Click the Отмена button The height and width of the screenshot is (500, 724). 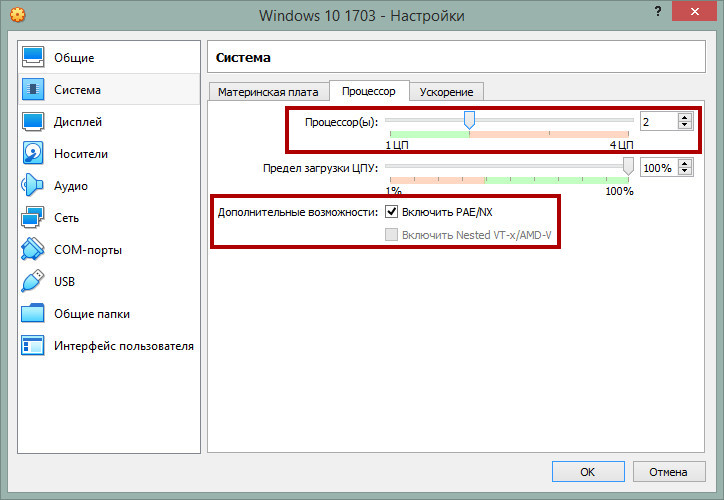[x=669, y=472]
